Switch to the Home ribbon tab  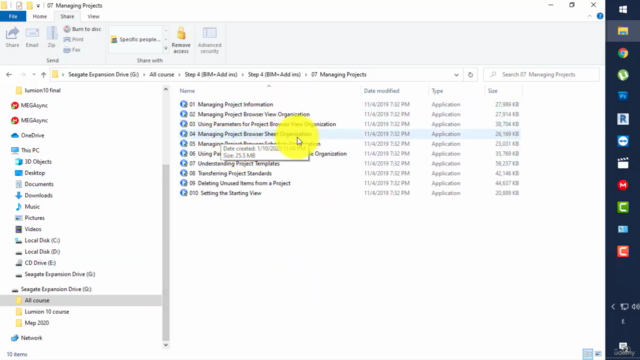[40, 16]
